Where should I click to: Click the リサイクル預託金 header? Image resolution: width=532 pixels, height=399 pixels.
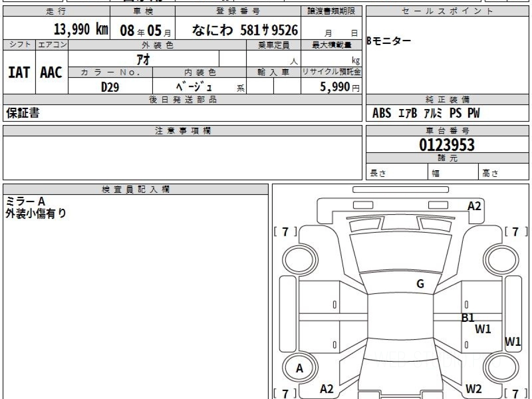point(332,73)
